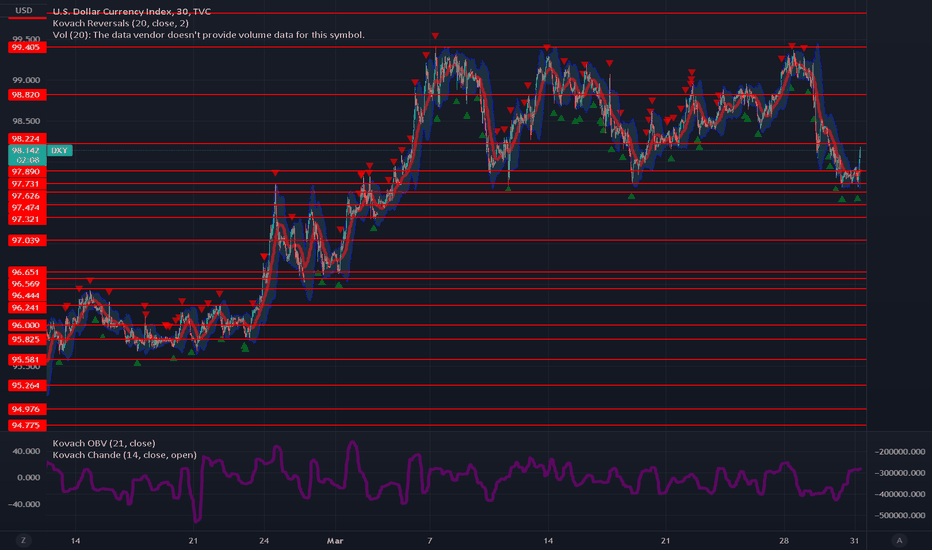Image resolution: width=932 pixels, height=550 pixels.
Task: Click the 02:08 bar countdown label
Action: (27, 160)
